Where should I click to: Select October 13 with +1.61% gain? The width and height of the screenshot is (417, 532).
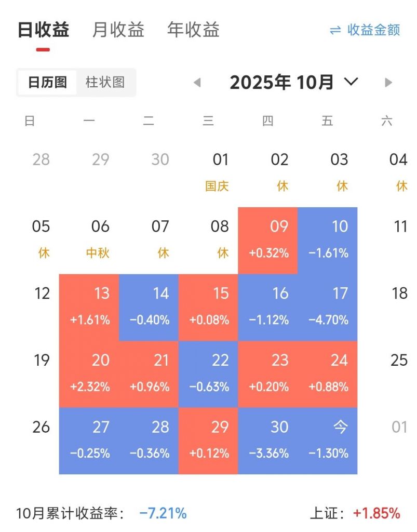click(89, 307)
